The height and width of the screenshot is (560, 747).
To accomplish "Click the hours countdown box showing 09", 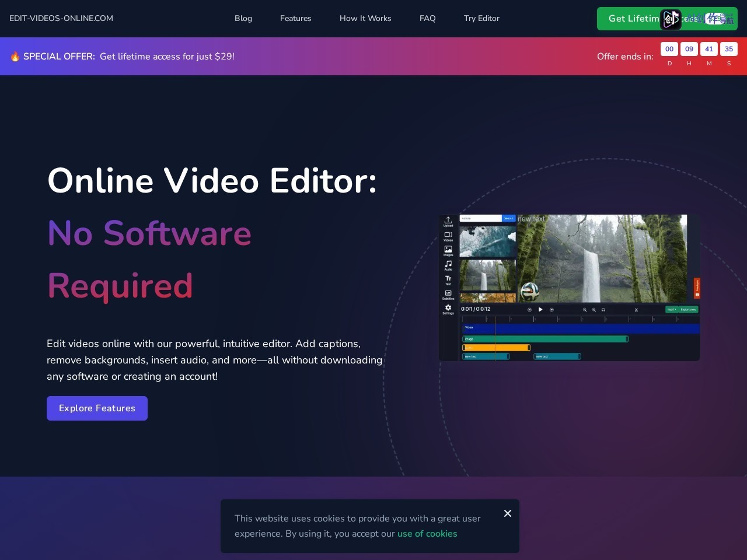I will point(689,49).
